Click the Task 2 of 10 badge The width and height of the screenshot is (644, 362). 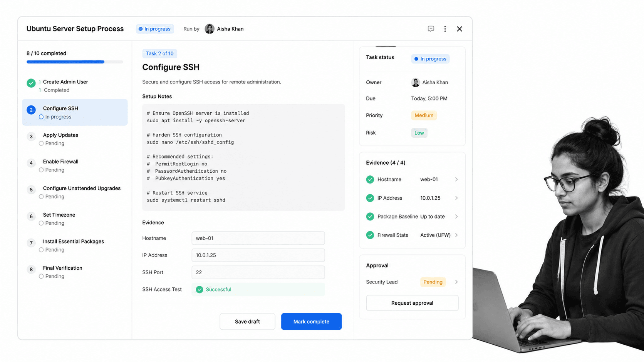tap(160, 53)
